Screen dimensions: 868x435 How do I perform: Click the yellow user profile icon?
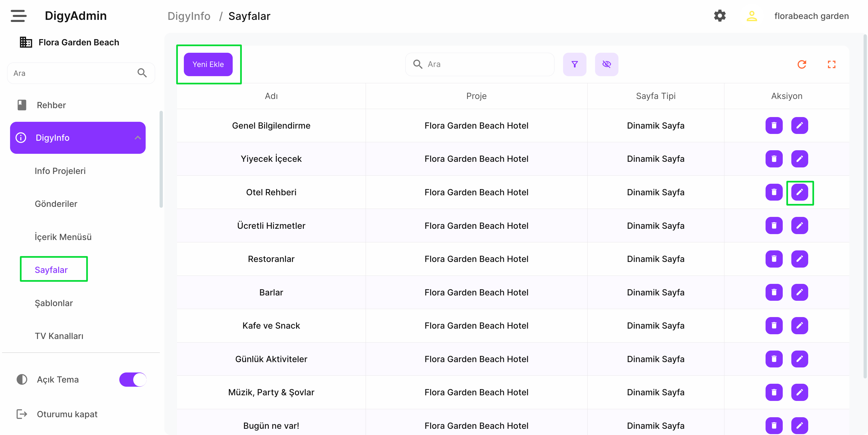click(x=751, y=16)
